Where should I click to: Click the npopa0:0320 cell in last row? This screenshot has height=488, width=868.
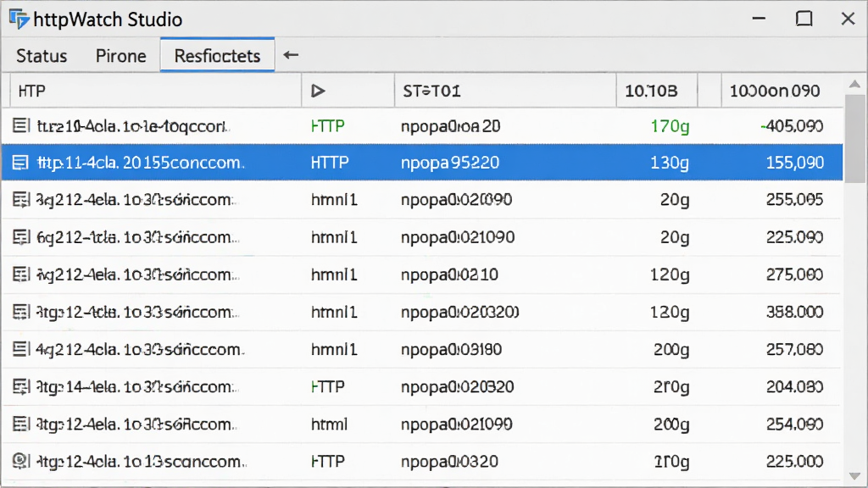[449, 462]
